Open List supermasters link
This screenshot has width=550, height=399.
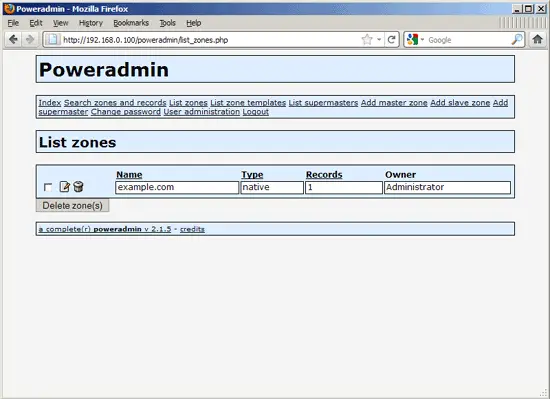tap(323, 103)
